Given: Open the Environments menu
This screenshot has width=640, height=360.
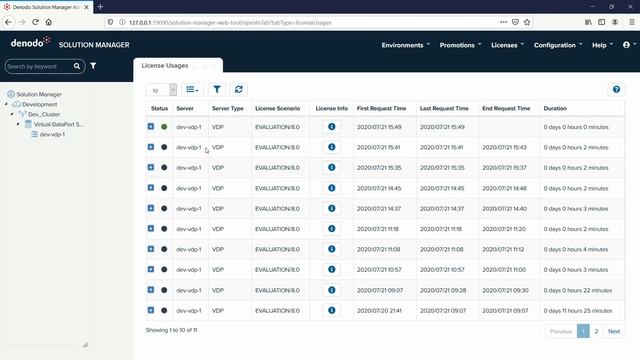Looking at the screenshot, I should tap(406, 45).
